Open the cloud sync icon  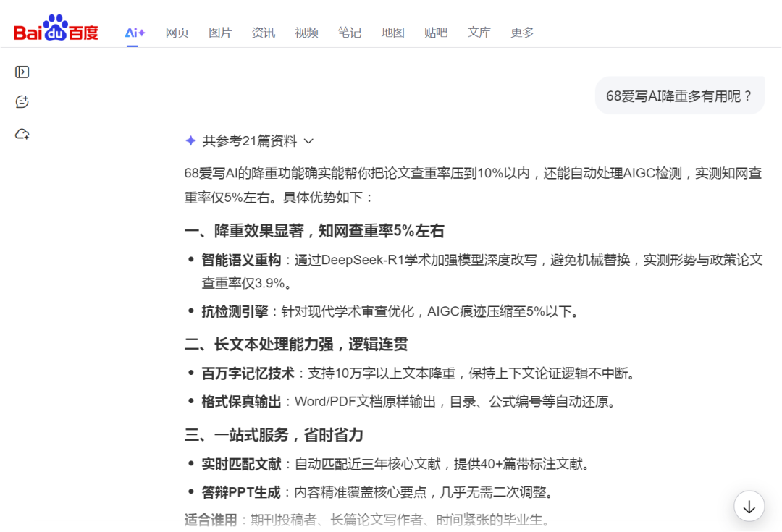[22, 134]
